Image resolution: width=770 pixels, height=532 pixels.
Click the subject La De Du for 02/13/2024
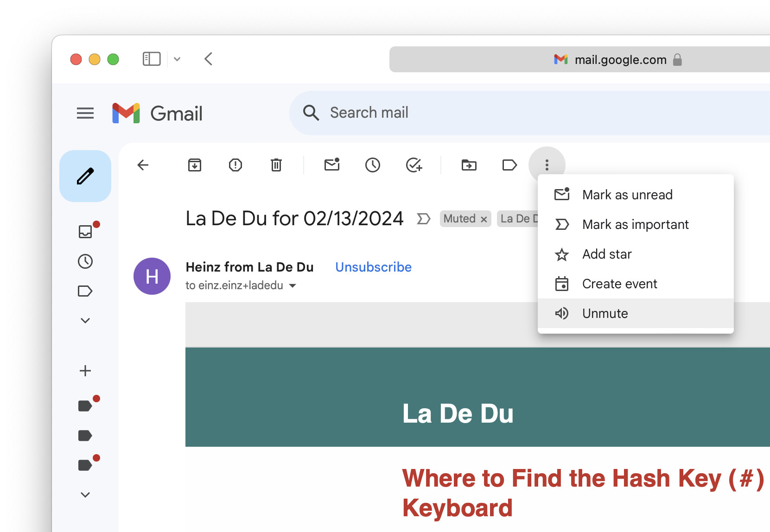click(x=294, y=219)
